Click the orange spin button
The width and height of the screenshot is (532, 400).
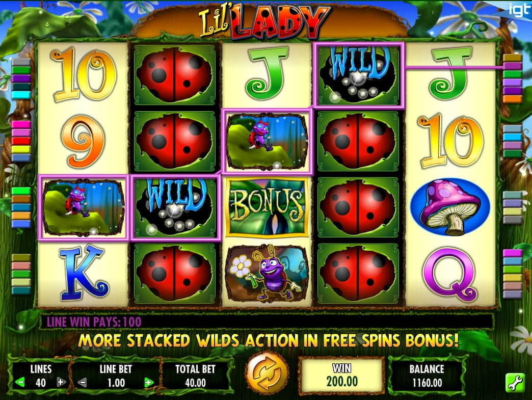coord(268,374)
